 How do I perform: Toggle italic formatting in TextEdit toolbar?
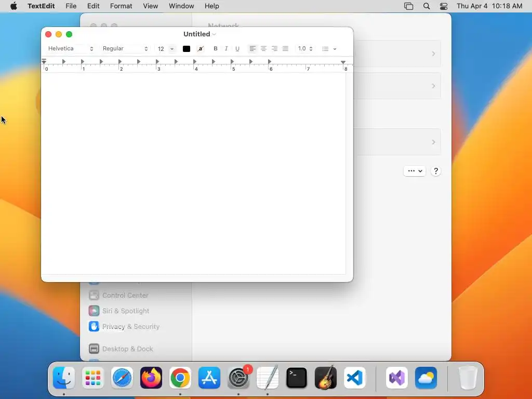227,48
